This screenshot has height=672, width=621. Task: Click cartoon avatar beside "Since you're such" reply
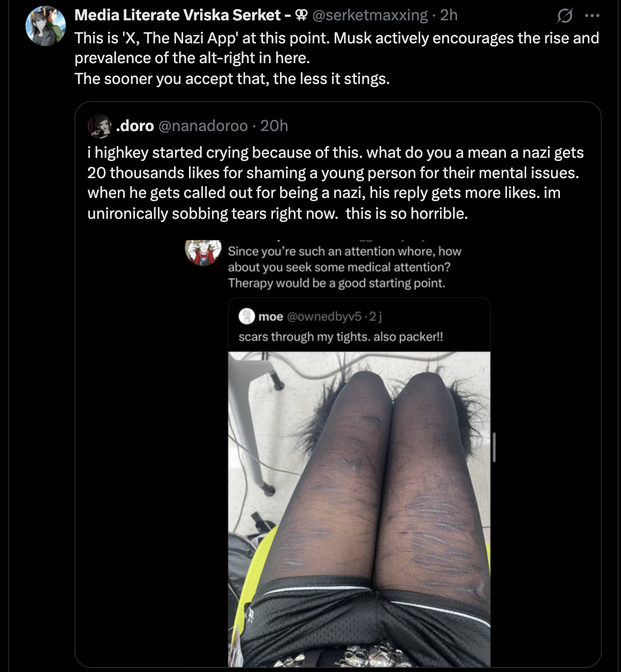(203, 252)
